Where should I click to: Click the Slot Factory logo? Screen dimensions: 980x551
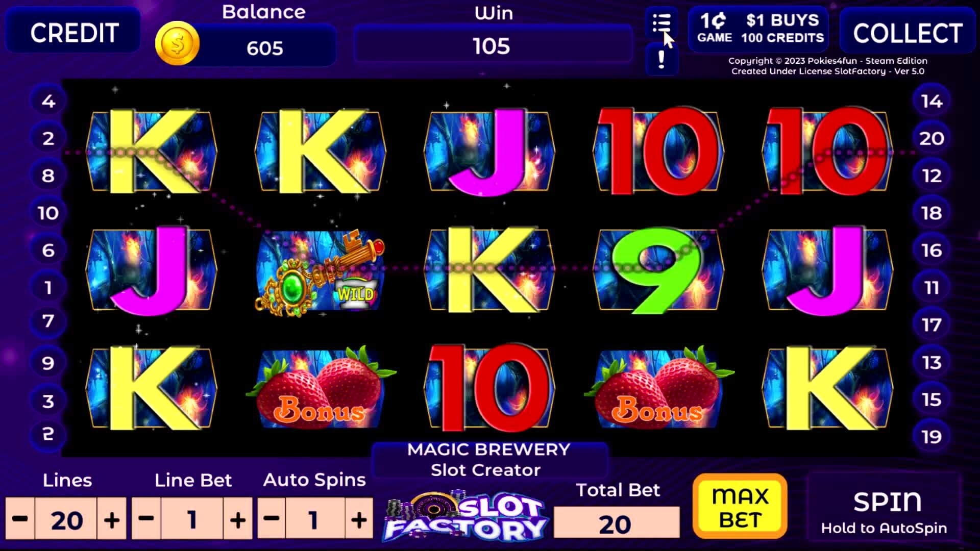[x=465, y=515]
